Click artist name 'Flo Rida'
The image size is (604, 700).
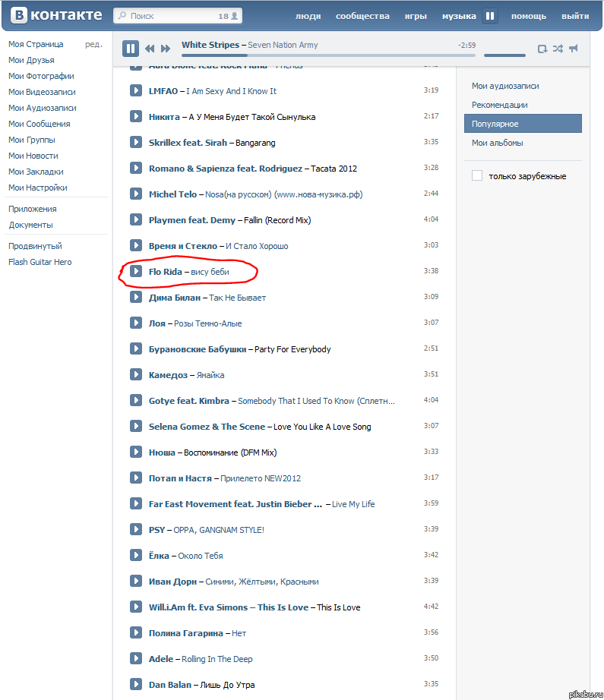tap(166, 272)
